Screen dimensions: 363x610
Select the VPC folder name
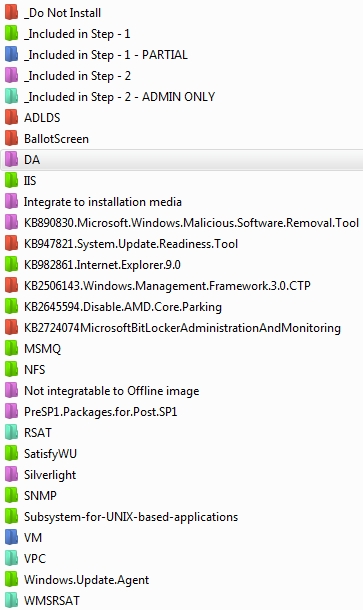click(x=35, y=559)
